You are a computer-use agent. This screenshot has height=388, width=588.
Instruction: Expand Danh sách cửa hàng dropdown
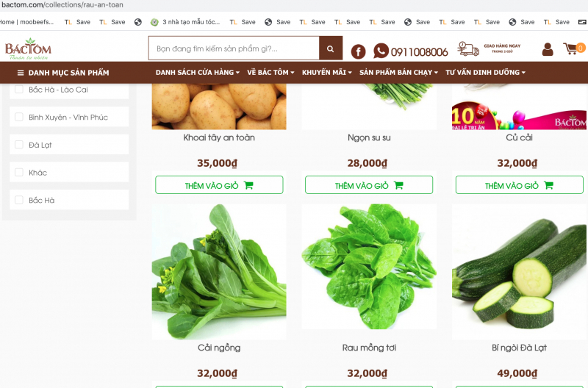198,72
